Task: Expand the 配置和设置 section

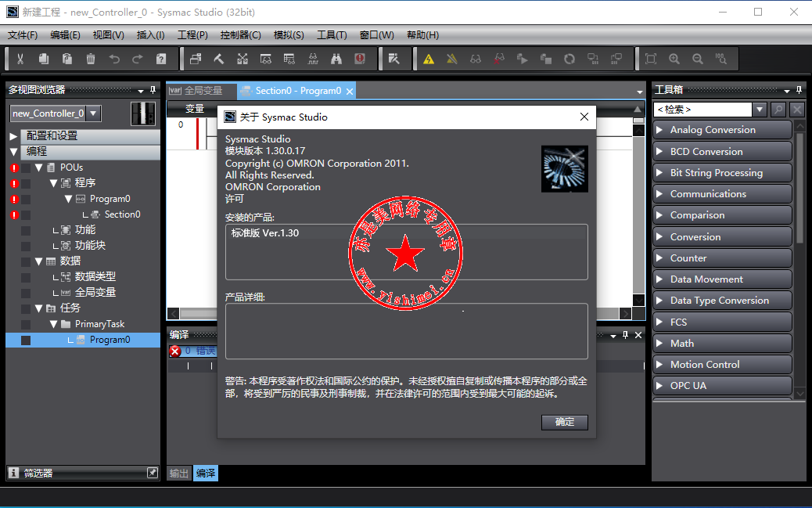Action: click(13, 136)
